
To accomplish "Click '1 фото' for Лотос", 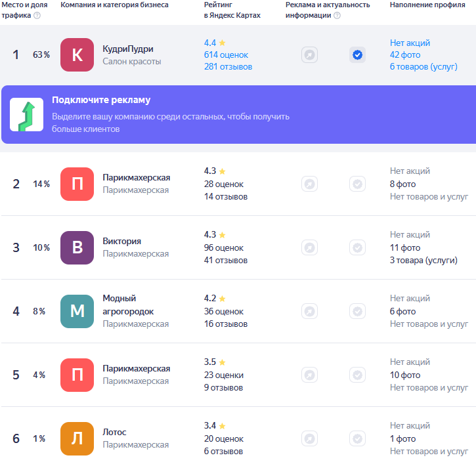I will 403,439.
